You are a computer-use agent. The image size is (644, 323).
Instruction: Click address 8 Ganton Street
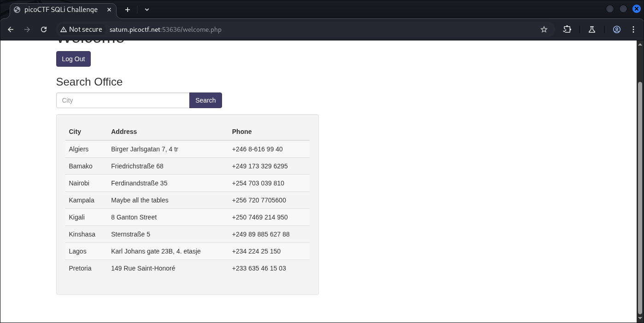134,217
